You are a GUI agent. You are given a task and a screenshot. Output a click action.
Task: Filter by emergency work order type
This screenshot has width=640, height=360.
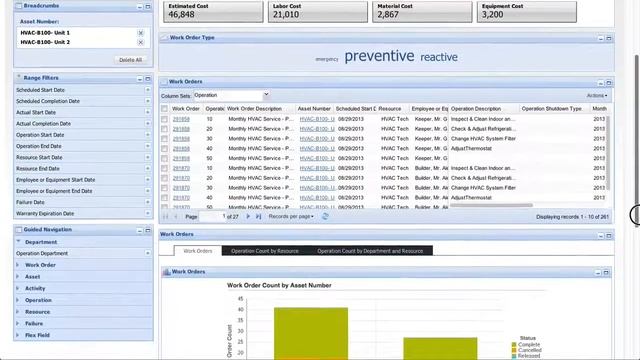(327, 59)
